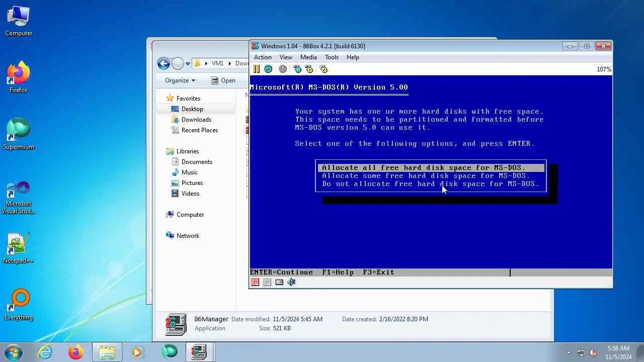644x362 pixels.
Task: Open Supermium from the taskbar
Action: point(169,352)
